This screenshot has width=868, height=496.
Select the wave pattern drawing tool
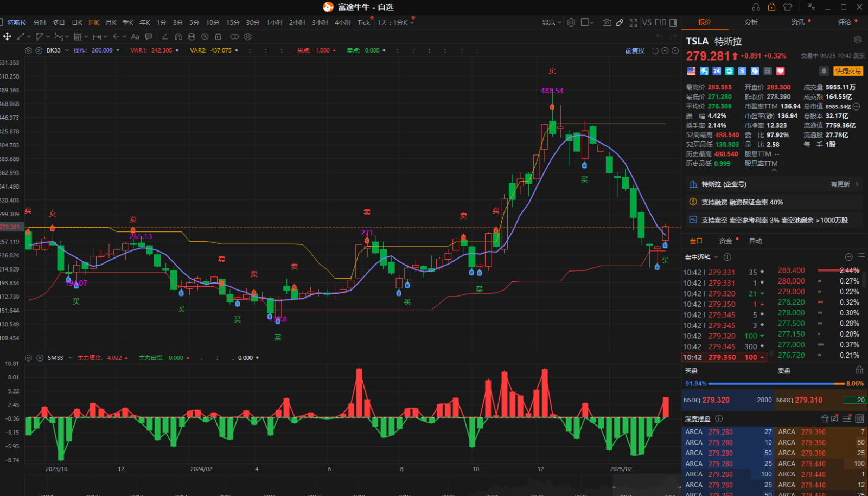59,36
